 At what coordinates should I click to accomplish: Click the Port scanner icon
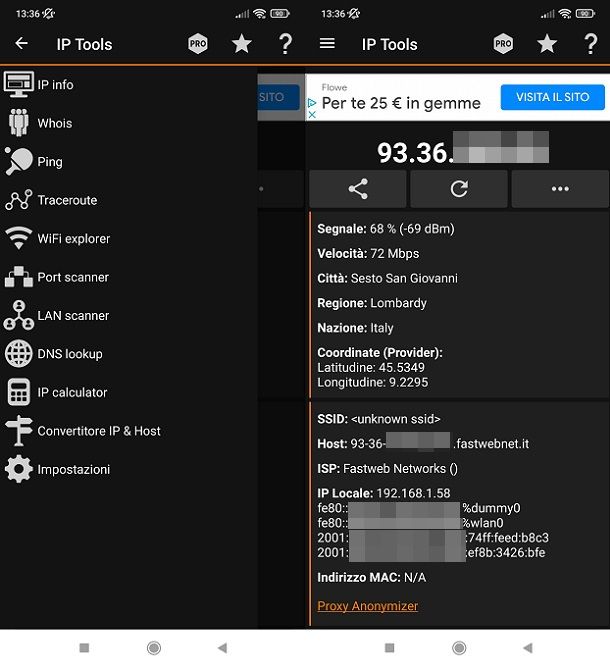coord(18,277)
